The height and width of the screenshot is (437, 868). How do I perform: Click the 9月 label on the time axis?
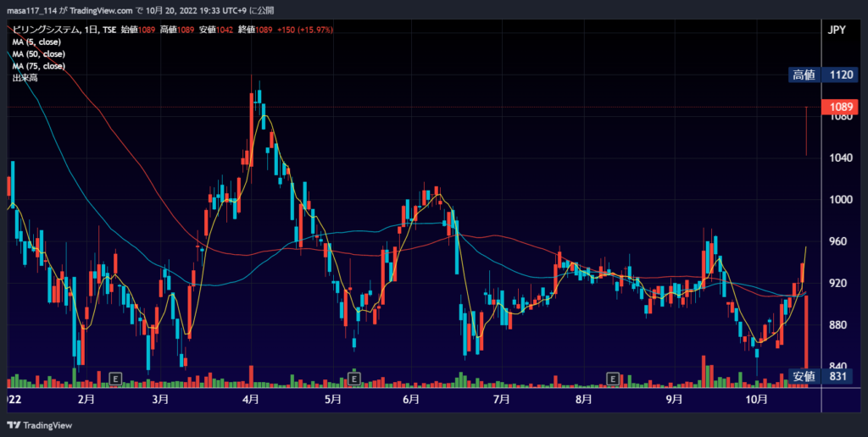(x=674, y=400)
